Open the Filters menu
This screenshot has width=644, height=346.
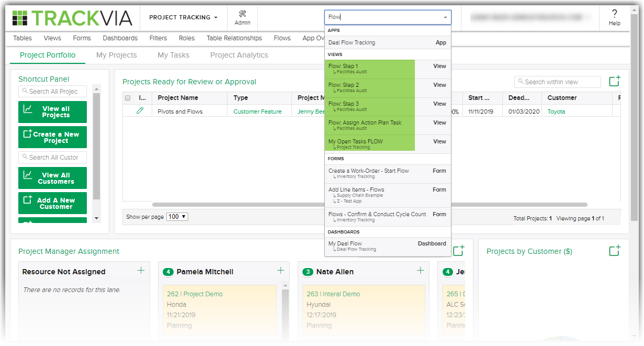click(158, 38)
